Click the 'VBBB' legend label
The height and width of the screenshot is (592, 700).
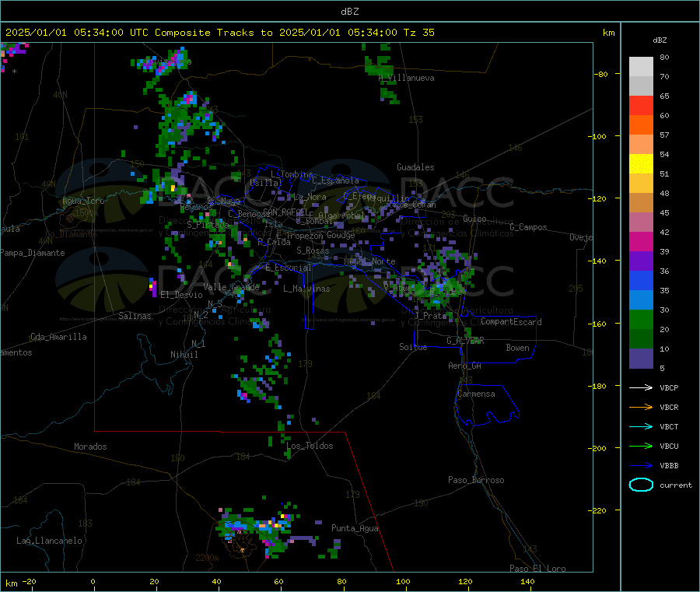(x=669, y=465)
